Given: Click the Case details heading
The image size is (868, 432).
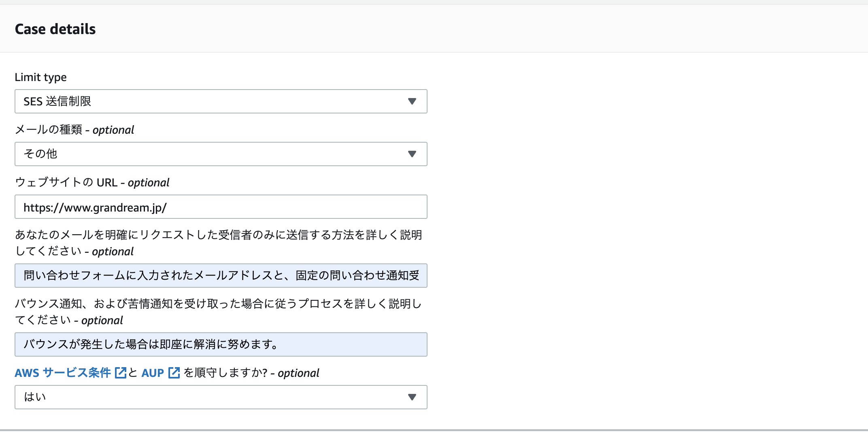Looking at the screenshot, I should tap(55, 29).
